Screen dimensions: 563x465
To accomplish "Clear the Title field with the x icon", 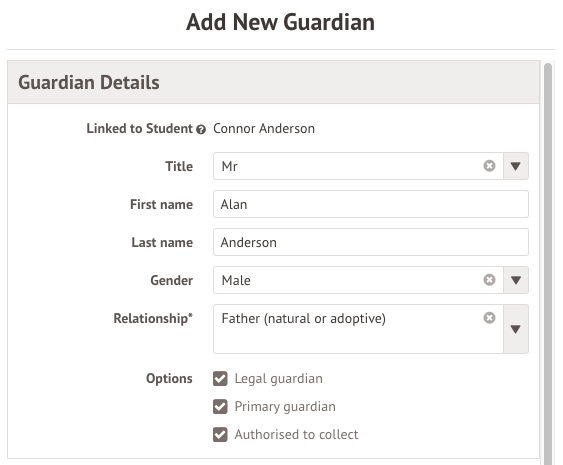I will 489,166.
